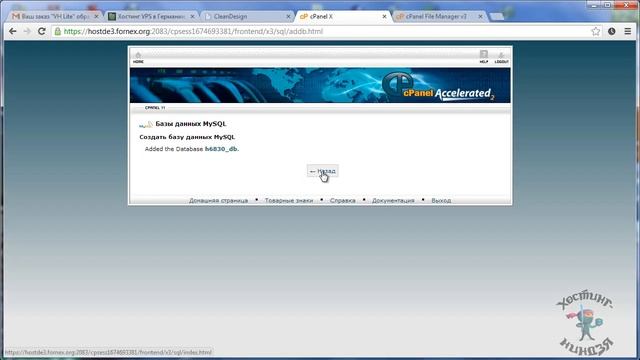Click the cPanel LOGOUT icon
This screenshot has width=640, height=360.
click(501, 57)
